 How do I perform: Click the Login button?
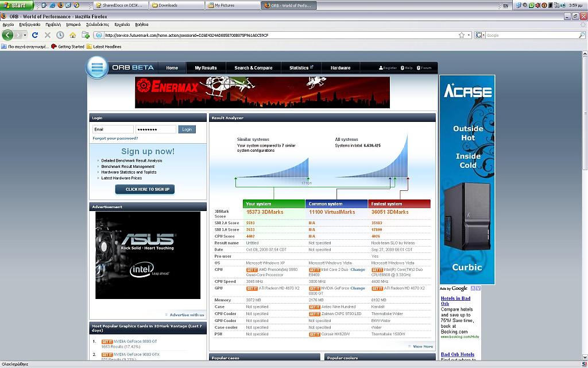187,129
